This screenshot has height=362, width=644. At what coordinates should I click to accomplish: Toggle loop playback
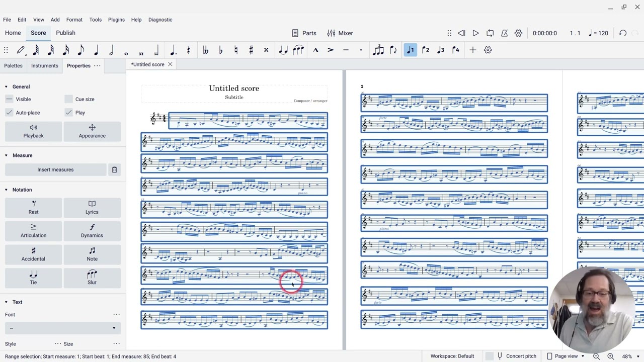(x=490, y=33)
